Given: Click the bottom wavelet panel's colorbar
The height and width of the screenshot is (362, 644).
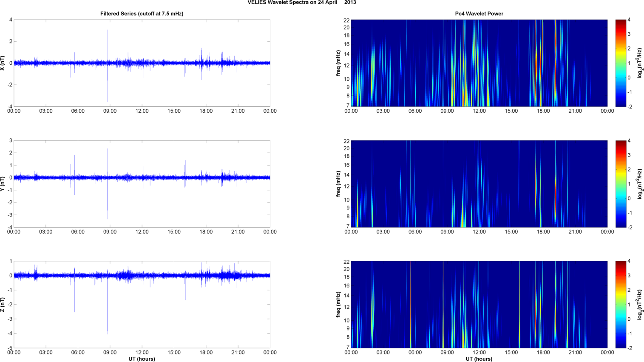Looking at the screenshot, I should pos(621,305).
